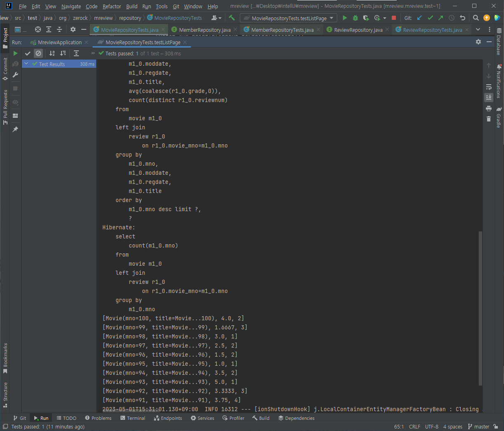Show hidden editor tabs dropdown chevron
The width and height of the screenshot is (504, 431).
pos(478,29)
